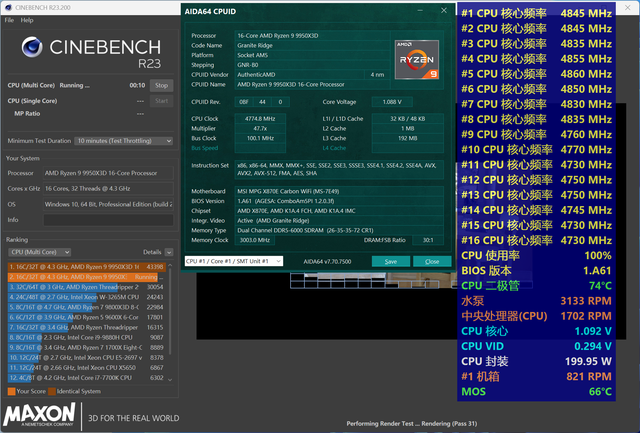Click the Motherboard value MSI MPG X870E
Screen dimensions: 640x433
tap(339, 191)
